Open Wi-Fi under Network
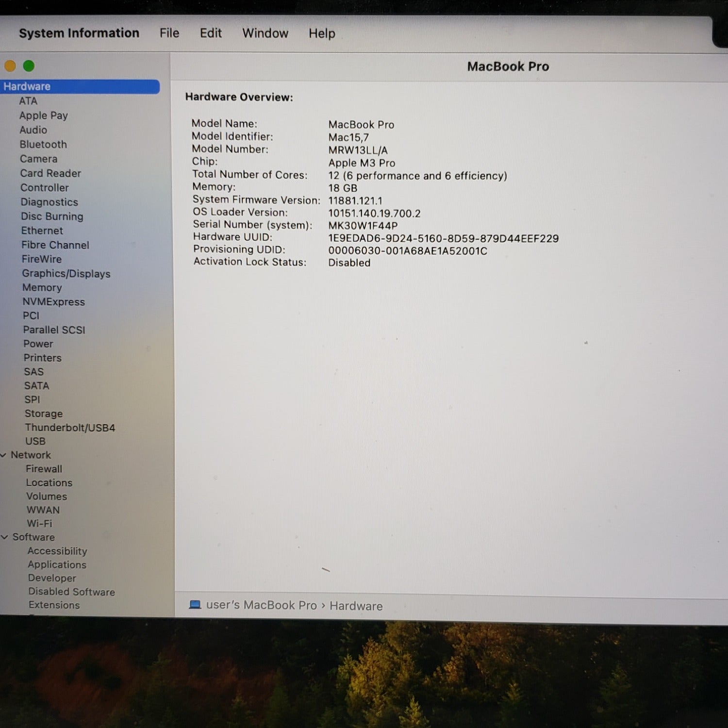Screen dimensions: 728x728 click(39, 524)
